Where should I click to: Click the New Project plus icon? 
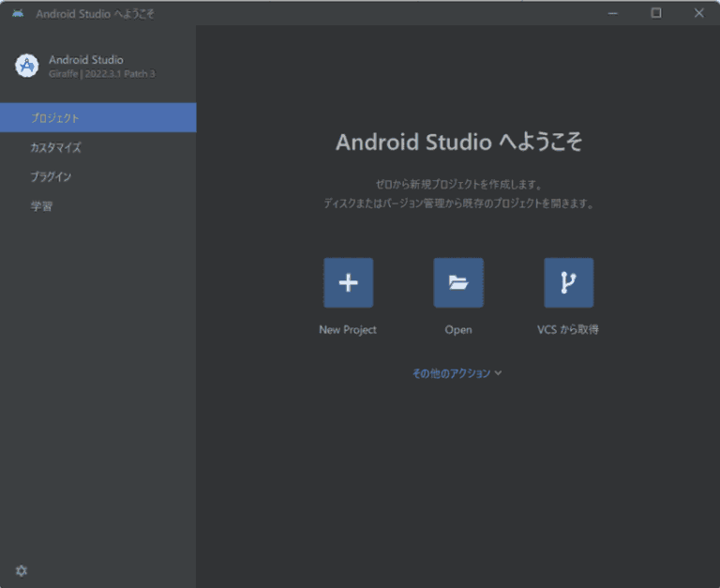tap(348, 282)
